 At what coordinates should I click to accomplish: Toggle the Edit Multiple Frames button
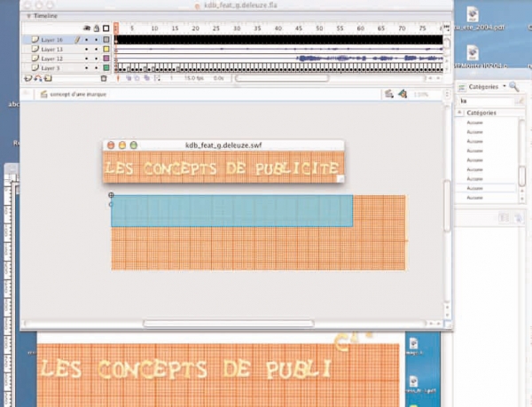point(147,78)
